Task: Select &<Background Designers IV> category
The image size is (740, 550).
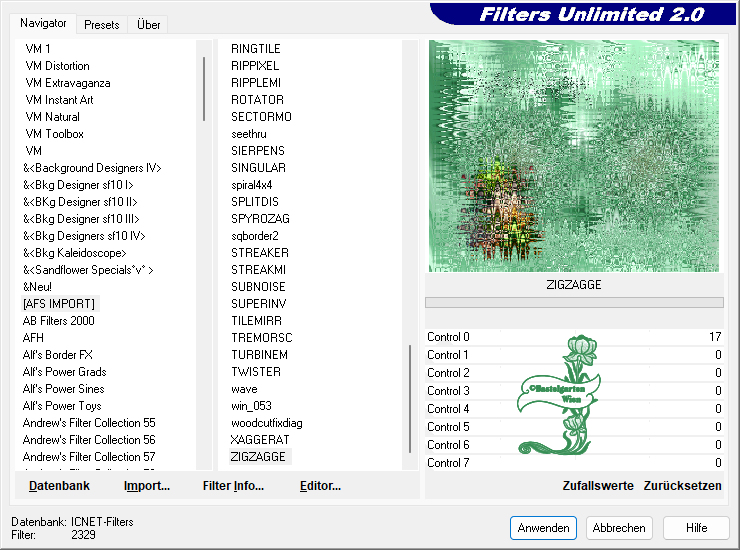Action: point(92,168)
